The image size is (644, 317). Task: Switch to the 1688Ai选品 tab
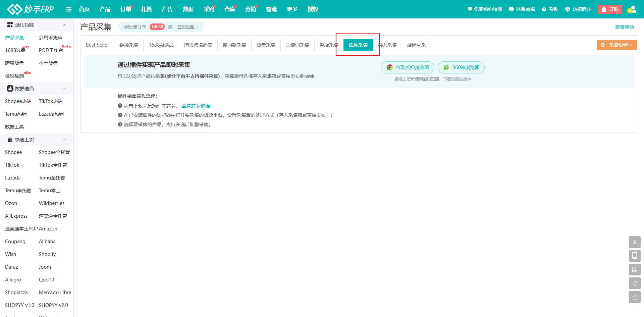pyautogui.click(x=161, y=45)
